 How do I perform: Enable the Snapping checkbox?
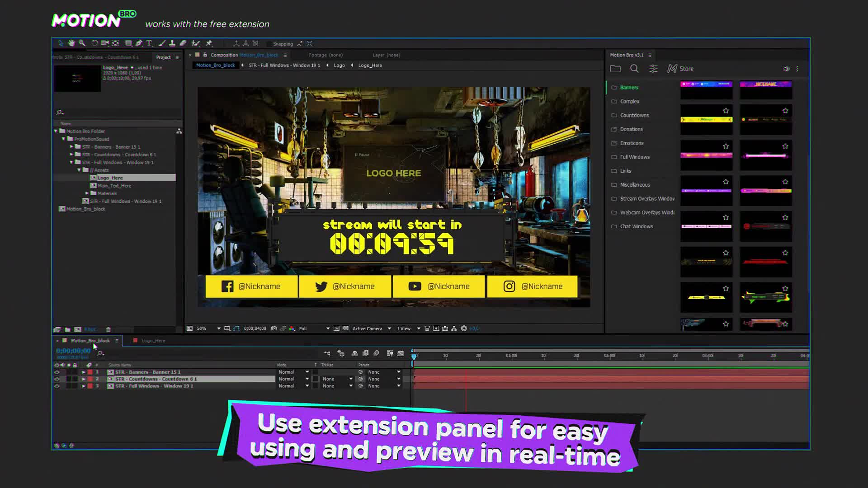[270, 44]
